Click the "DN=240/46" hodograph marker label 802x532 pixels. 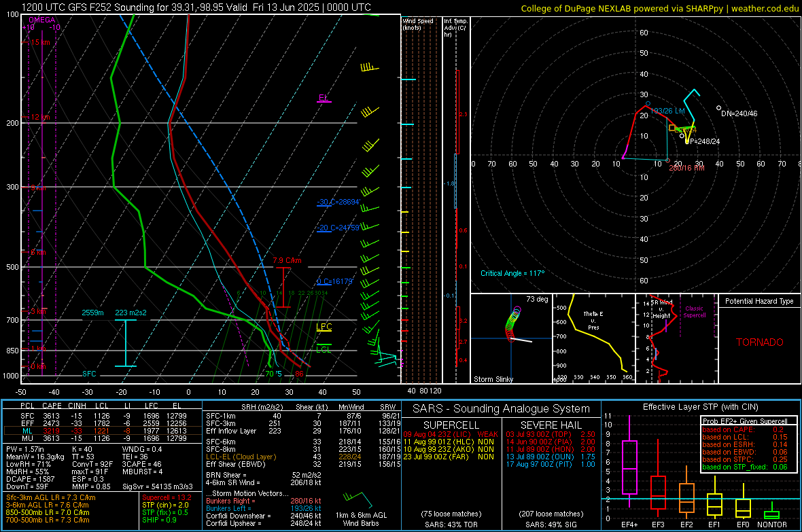[x=739, y=113]
